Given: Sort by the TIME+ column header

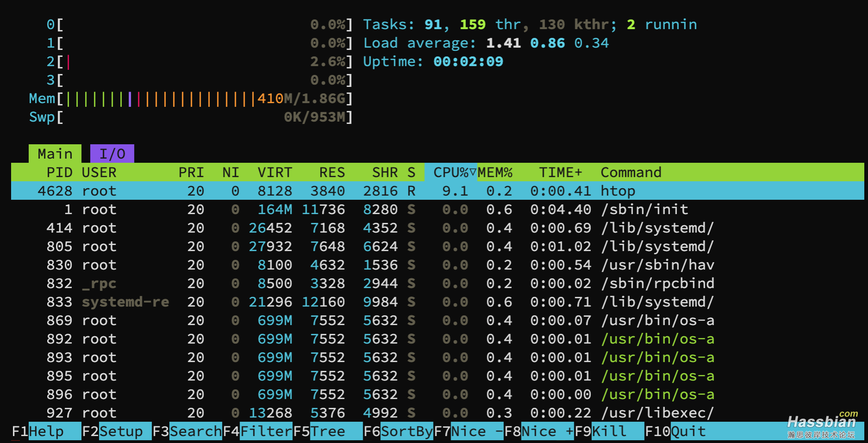Looking at the screenshot, I should (560, 172).
